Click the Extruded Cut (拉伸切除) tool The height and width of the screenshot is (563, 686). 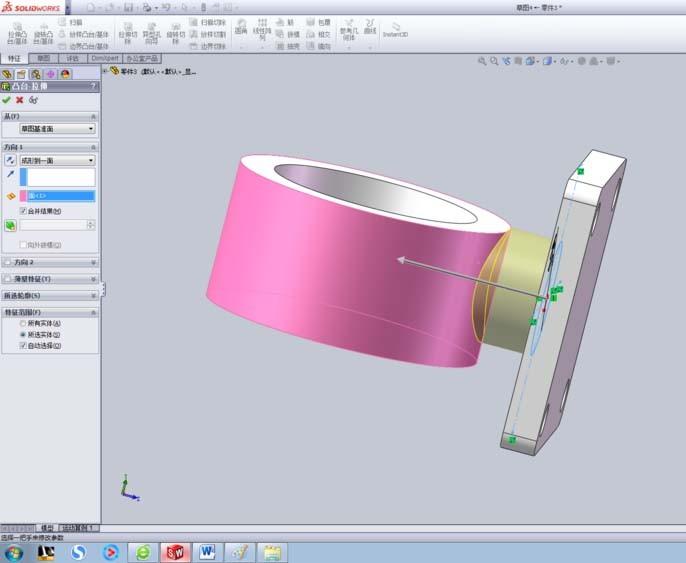point(128,34)
